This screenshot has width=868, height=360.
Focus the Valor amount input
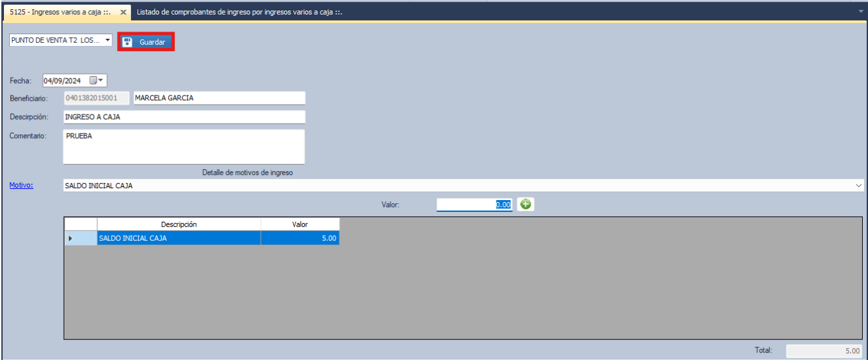pyautogui.click(x=473, y=205)
